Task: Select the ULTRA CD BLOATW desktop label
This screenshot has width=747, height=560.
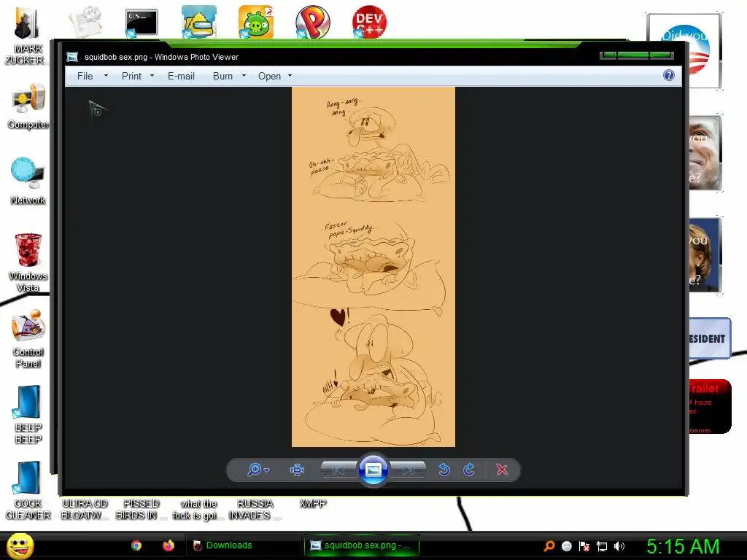Action: click(x=85, y=509)
